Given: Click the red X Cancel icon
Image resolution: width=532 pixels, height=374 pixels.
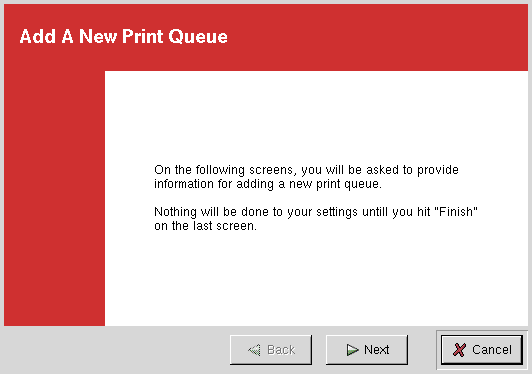Looking at the screenshot, I should pyautogui.click(x=459, y=350).
